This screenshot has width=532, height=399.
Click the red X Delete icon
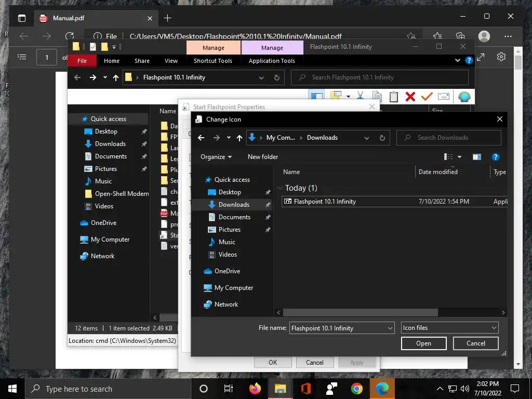click(x=410, y=97)
